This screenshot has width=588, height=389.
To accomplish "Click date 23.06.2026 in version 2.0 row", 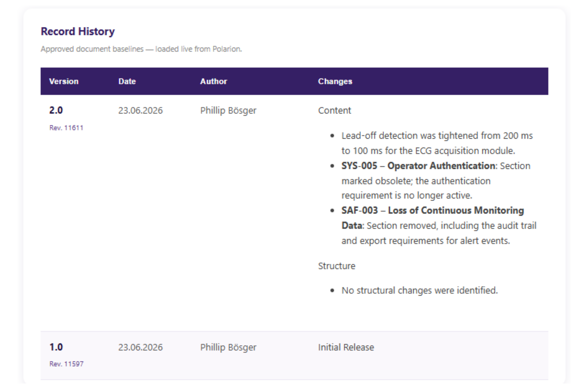I will (141, 110).
